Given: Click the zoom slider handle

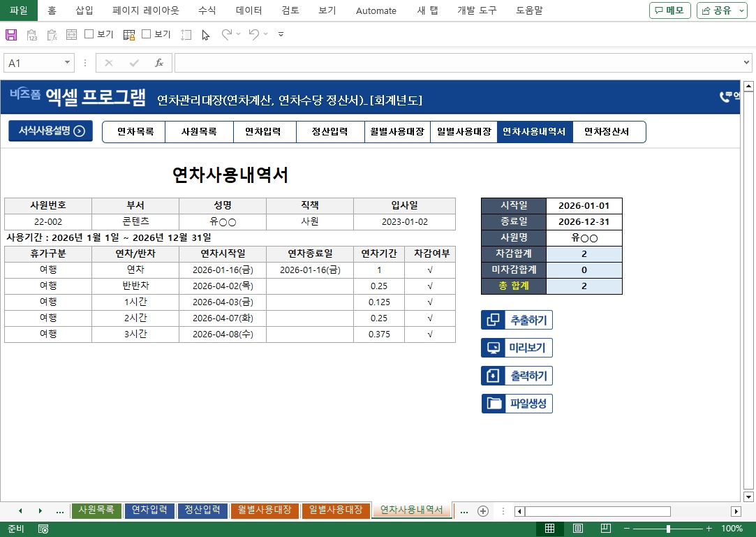Looking at the screenshot, I should click(669, 529).
